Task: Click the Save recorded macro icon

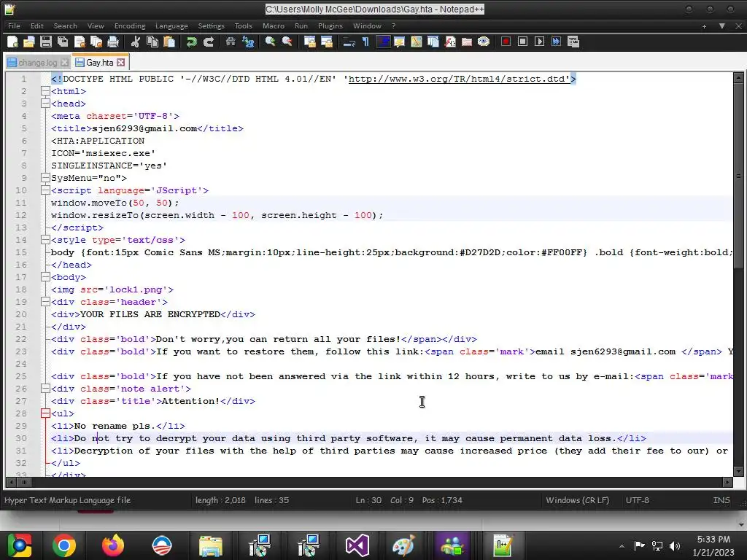Action: point(573,42)
